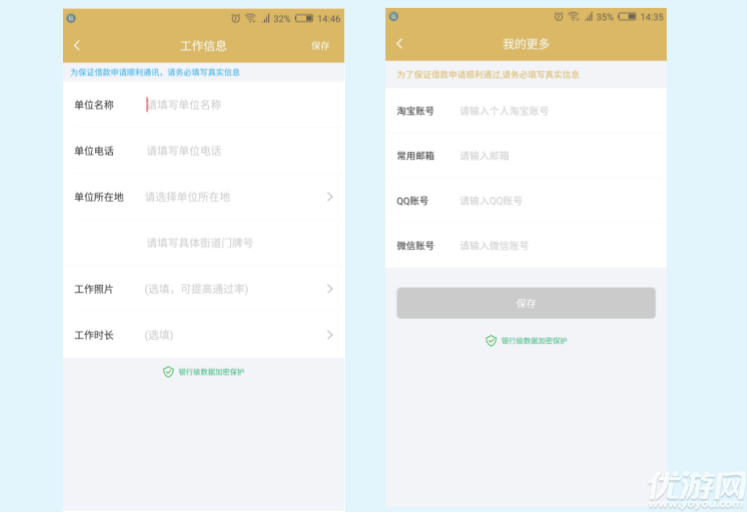
Task: Click the chevron on the 工作时长 row
Action: click(x=330, y=335)
